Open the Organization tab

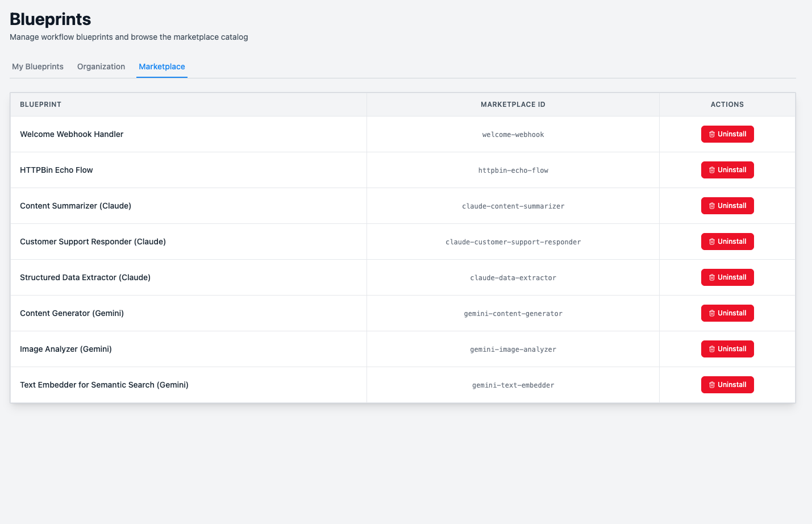101,66
